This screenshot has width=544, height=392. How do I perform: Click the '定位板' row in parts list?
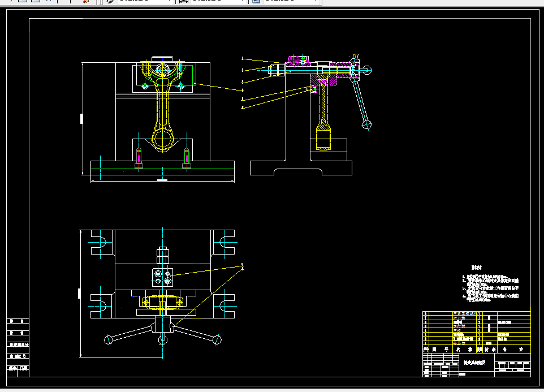pos(477,326)
